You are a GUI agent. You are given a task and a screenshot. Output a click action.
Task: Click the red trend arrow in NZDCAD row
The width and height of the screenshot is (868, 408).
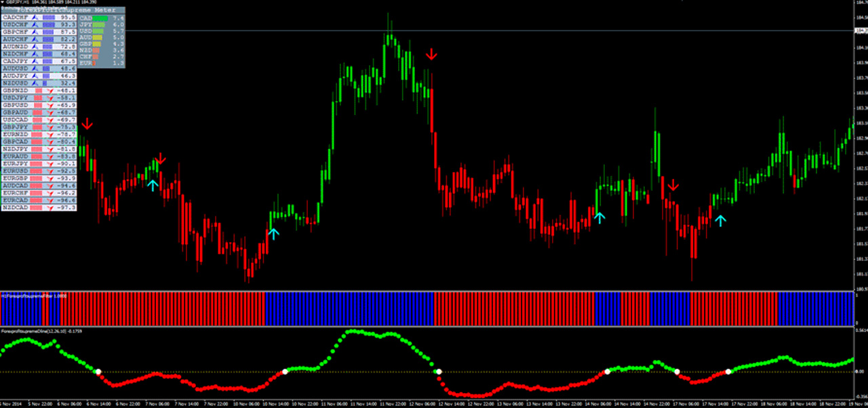coord(51,207)
